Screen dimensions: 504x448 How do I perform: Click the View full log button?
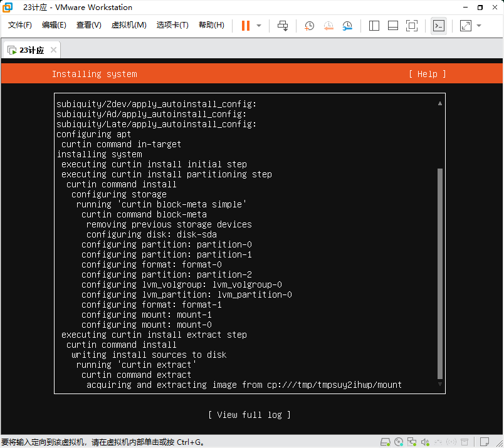tap(249, 415)
